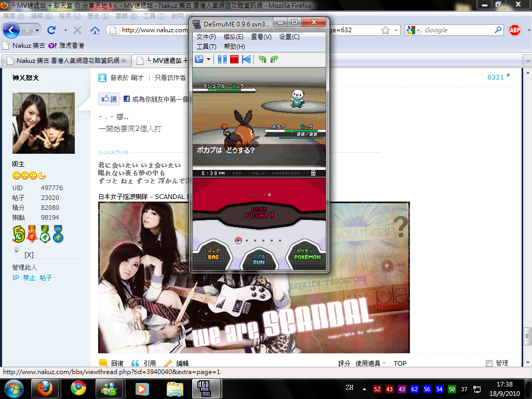The height and width of the screenshot is (399, 532).
Task: Click the DeSmuME open ROM icon
Action: [199, 59]
